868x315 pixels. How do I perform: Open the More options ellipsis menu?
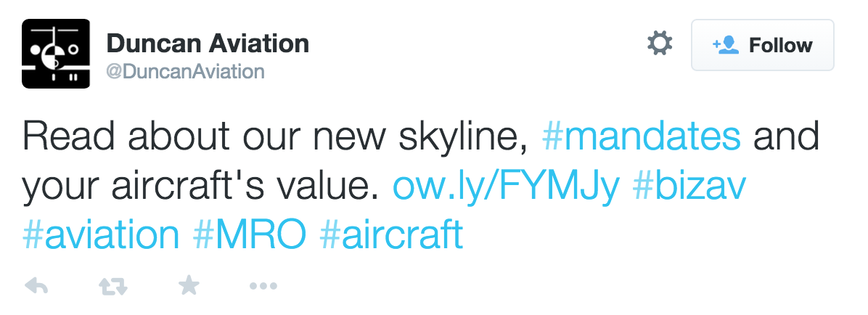(263, 287)
